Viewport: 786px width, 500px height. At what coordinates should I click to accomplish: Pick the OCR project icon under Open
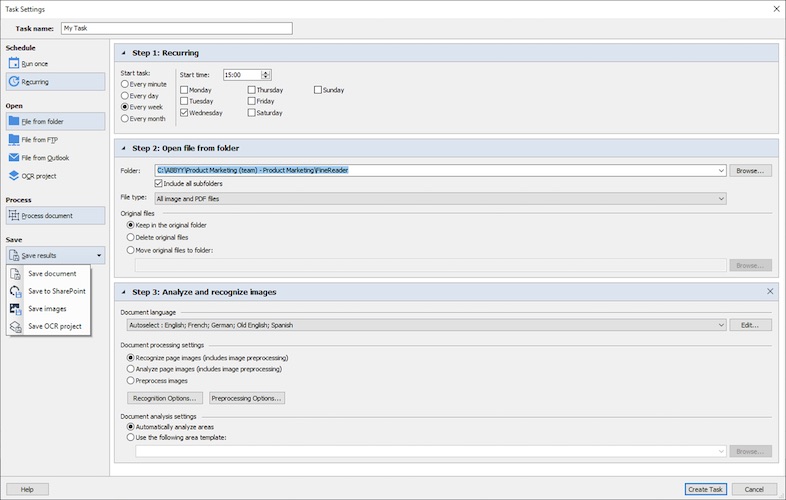[14, 176]
